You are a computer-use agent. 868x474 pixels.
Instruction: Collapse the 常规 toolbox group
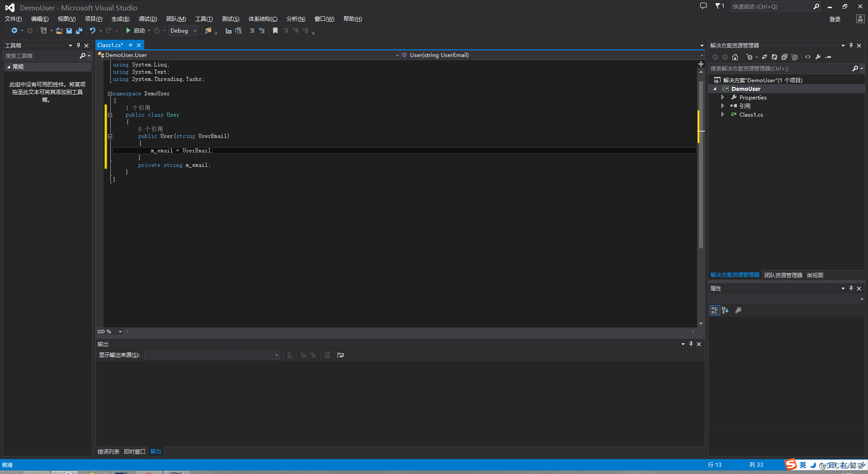[x=9, y=67]
